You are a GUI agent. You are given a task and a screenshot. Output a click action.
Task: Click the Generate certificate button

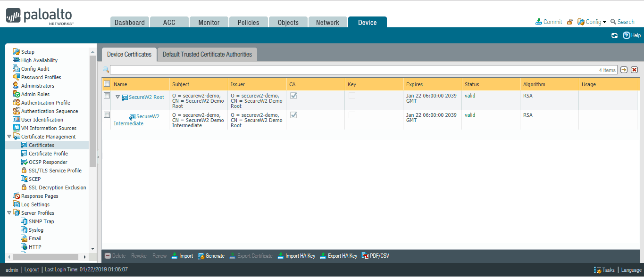[x=211, y=256]
